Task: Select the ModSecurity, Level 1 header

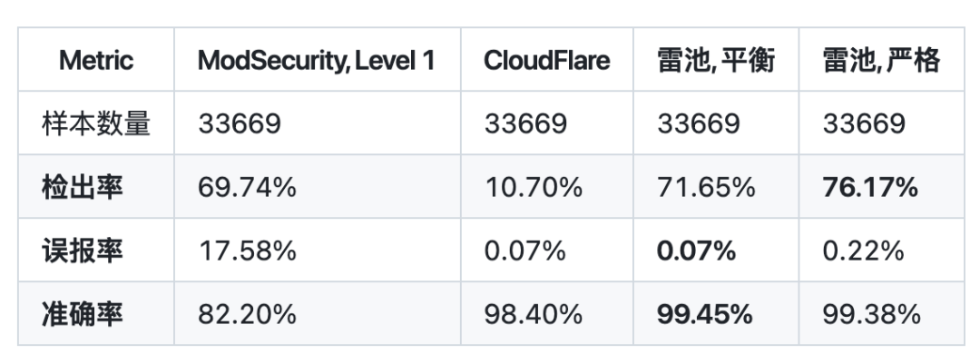Action: 318,61
